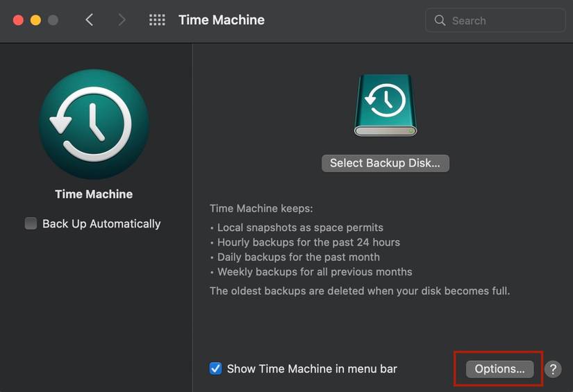Minimize the window with the yellow button
The image size is (573, 392).
click(35, 20)
